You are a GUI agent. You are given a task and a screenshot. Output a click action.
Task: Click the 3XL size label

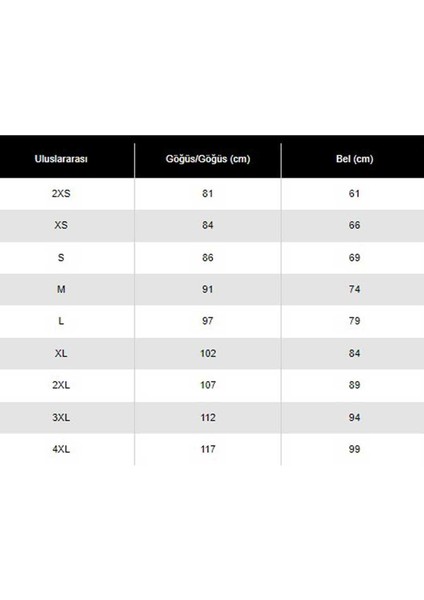(61, 417)
